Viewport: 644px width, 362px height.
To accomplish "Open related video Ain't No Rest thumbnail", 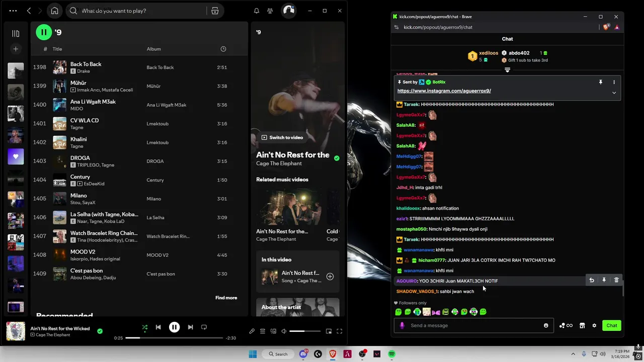I will [x=289, y=207].
